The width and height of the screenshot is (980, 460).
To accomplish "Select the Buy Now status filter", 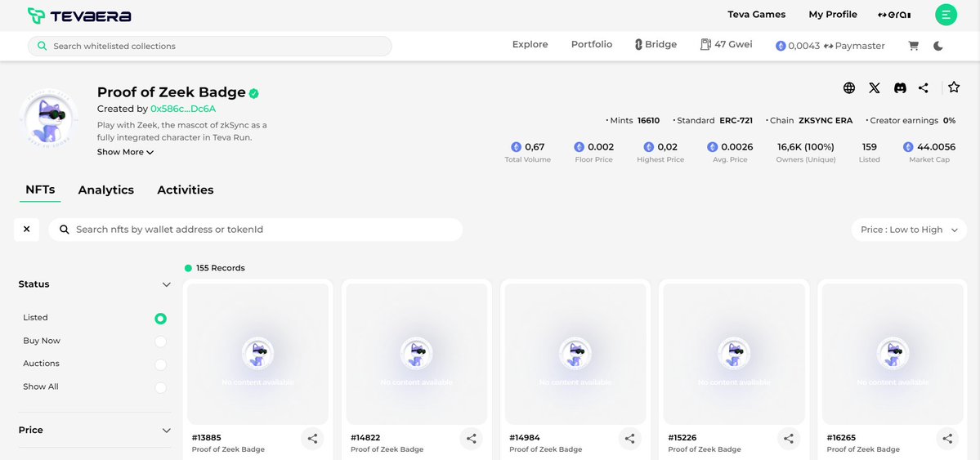I will pos(161,342).
